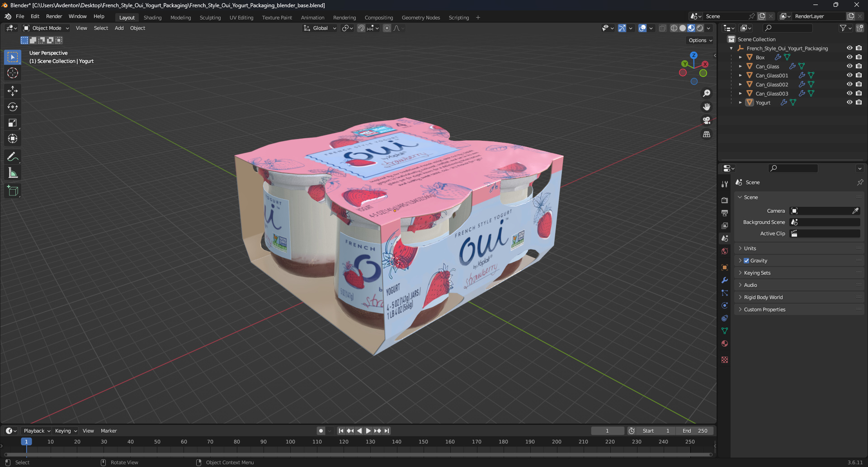Switch to the UV Editing workspace tab
The height and width of the screenshot is (467, 868).
pyautogui.click(x=241, y=18)
